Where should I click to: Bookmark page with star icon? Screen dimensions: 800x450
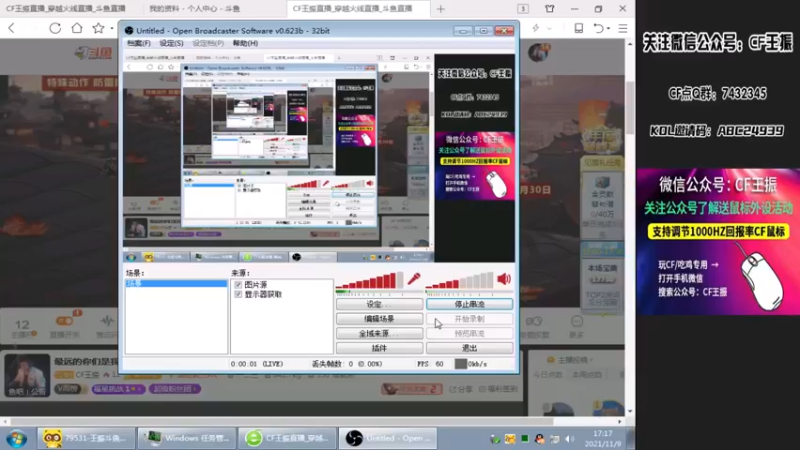click(x=98, y=28)
